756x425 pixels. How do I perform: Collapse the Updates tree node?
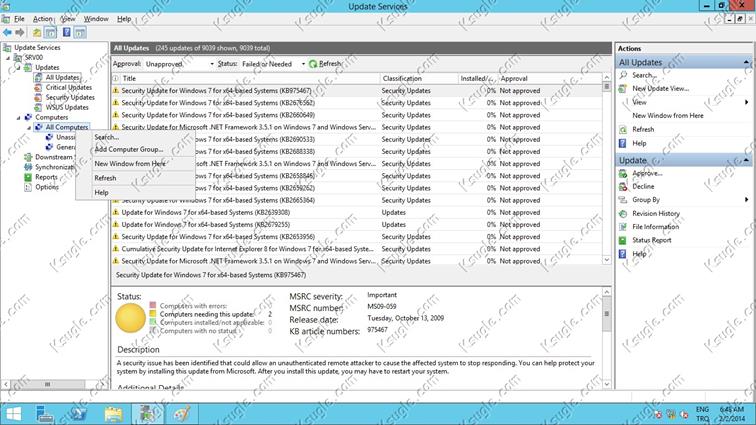click(18, 68)
